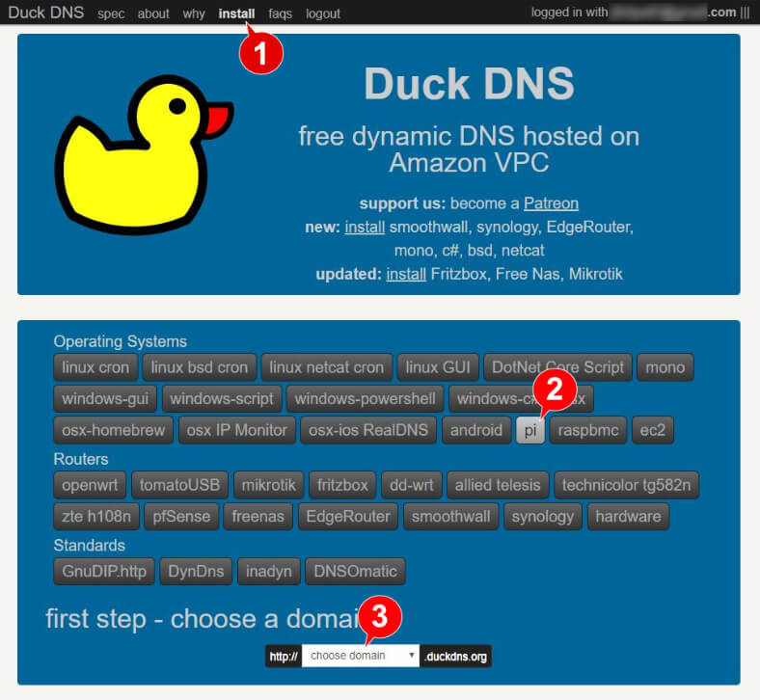The height and width of the screenshot is (700, 760).
Task: Select the linux netcat cron option
Action: point(327,367)
